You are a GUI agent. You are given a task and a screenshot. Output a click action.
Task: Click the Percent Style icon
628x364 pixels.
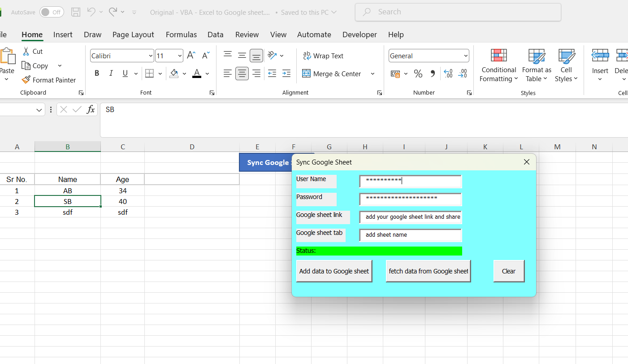418,74
